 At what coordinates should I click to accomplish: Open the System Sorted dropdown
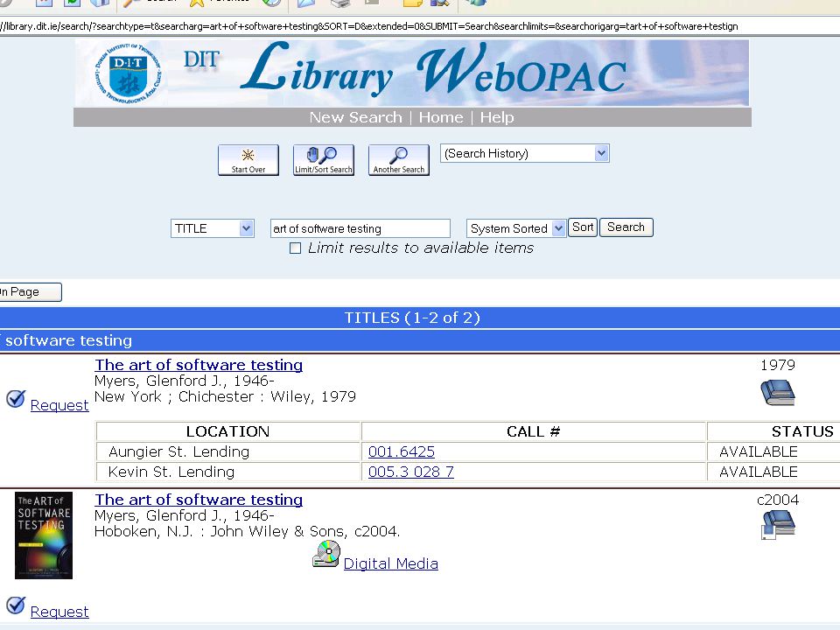click(x=516, y=228)
